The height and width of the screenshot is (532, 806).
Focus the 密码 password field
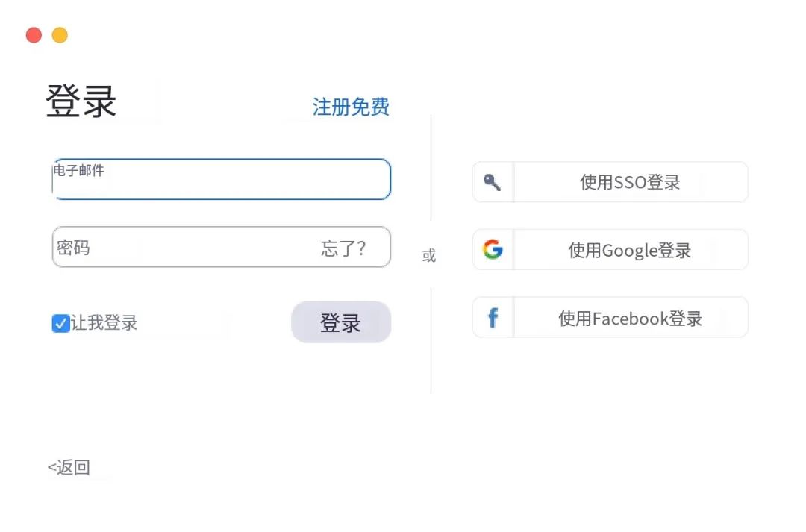(x=222, y=247)
